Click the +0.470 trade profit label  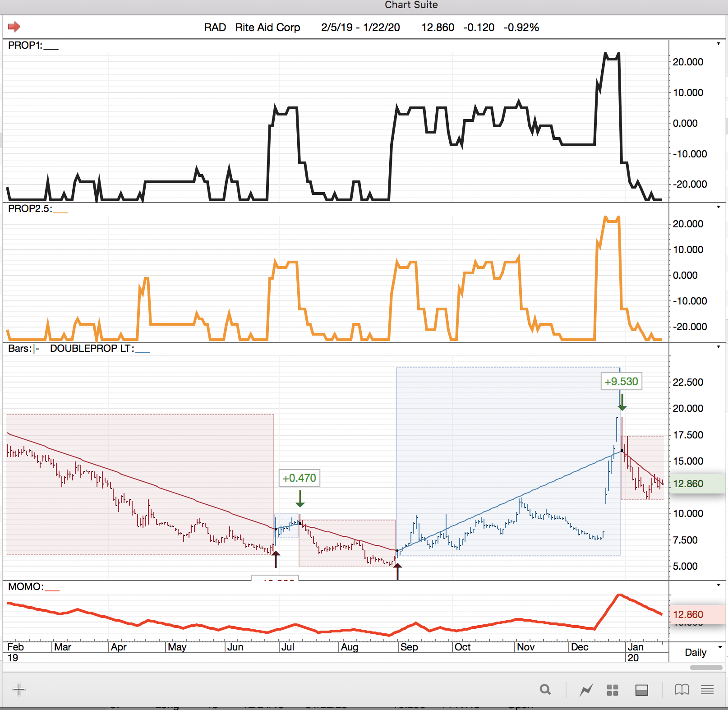(x=299, y=478)
